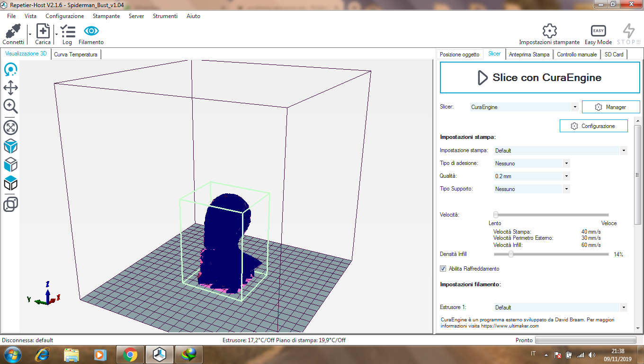Image resolution: width=644 pixels, height=364 pixels.
Task: Select the zoom magnifier tool
Action: (x=10, y=106)
